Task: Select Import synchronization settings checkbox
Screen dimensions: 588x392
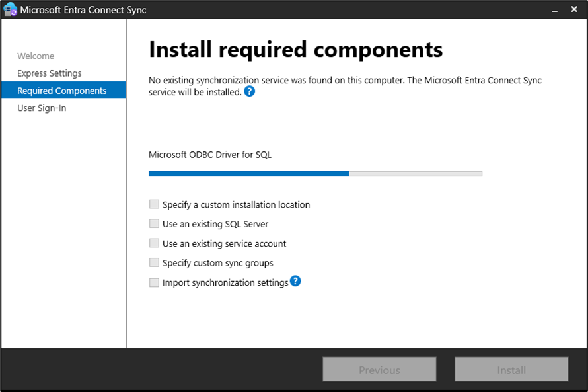Action: 154,282
